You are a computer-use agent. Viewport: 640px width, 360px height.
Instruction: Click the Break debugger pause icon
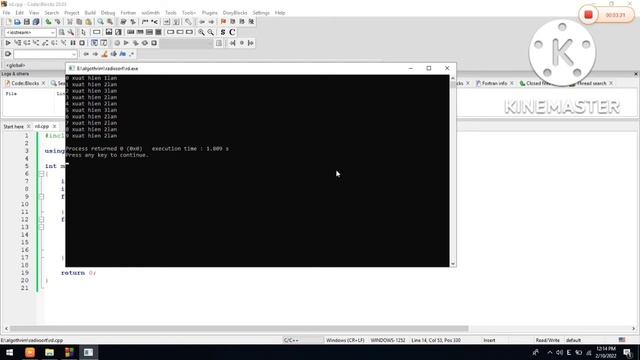pos(73,43)
